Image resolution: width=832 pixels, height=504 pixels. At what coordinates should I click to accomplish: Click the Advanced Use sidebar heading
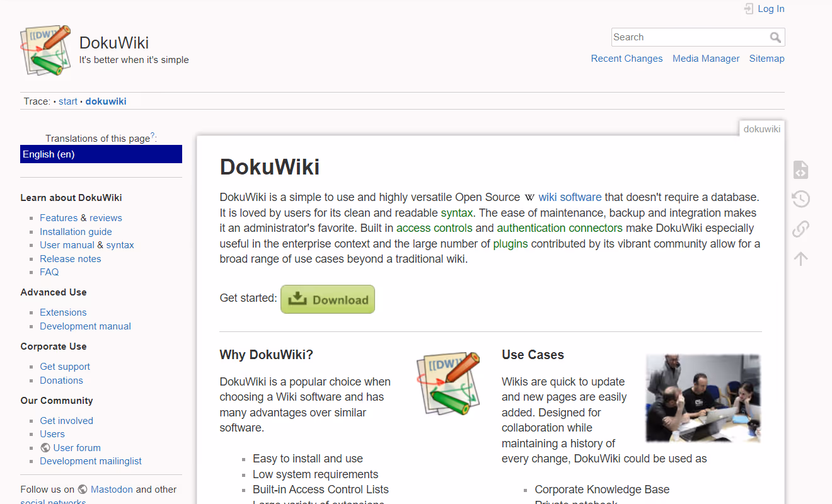coord(54,292)
